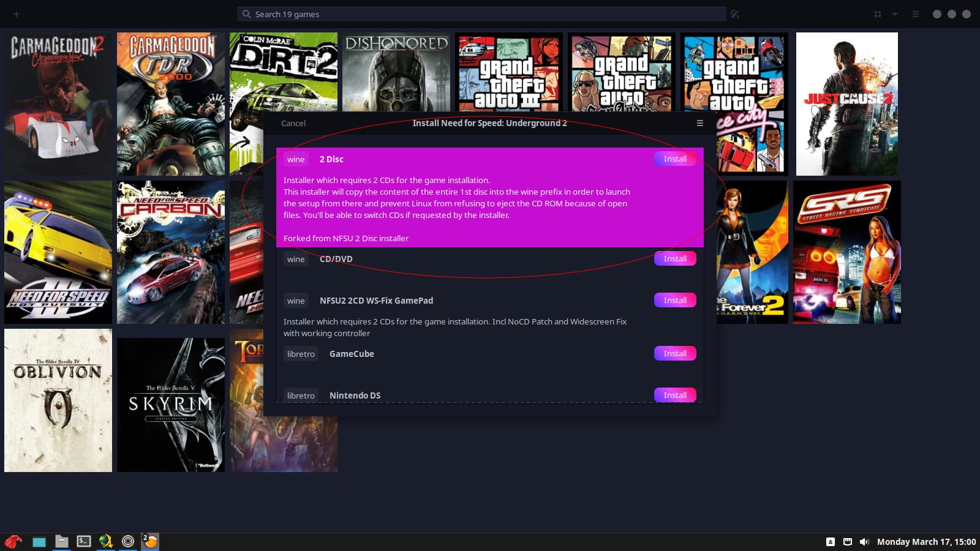Screen dimensions: 980x551
Task: Open Oblivion game cover
Action: pyautogui.click(x=58, y=400)
